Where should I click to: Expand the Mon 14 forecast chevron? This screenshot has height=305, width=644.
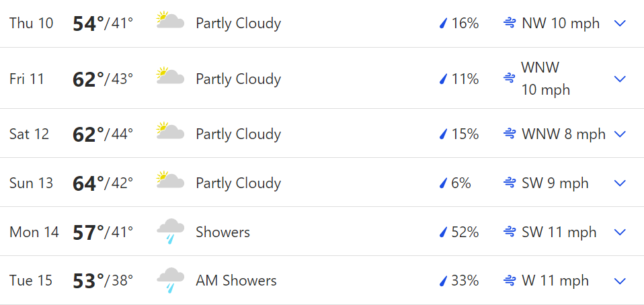[x=619, y=232]
